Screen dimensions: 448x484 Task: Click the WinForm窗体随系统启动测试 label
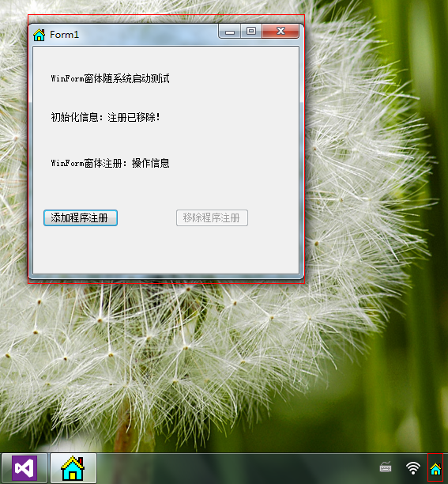[111, 79]
